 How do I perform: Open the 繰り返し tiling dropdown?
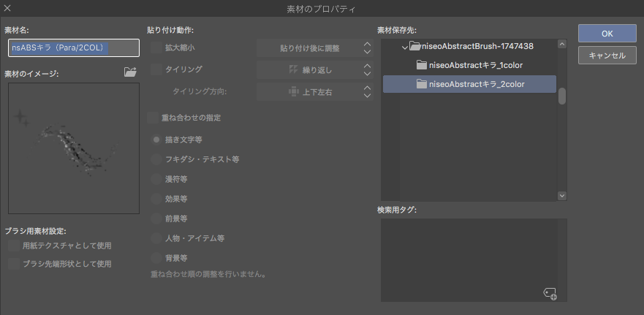pos(315,70)
